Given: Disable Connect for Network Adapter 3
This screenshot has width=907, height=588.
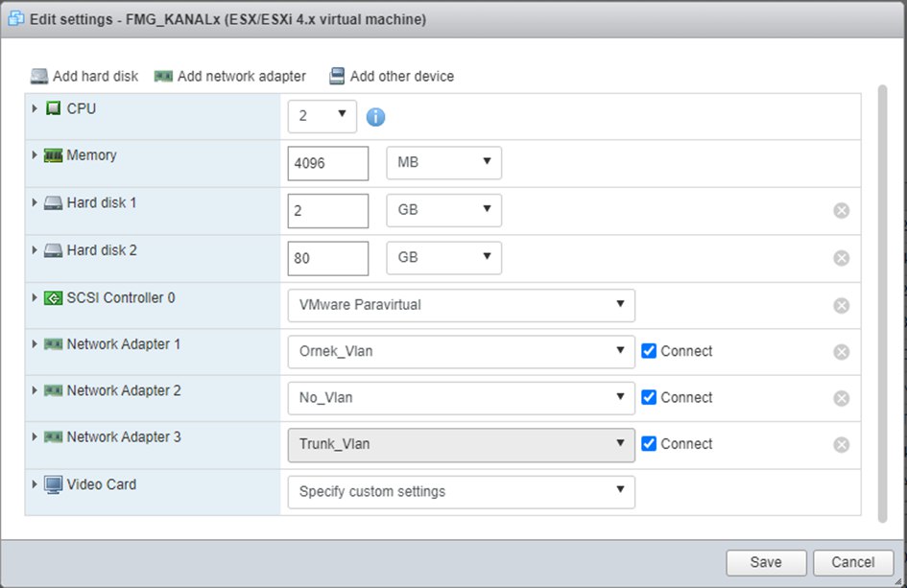Looking at the screenshot, I should [x=649, y=443].
